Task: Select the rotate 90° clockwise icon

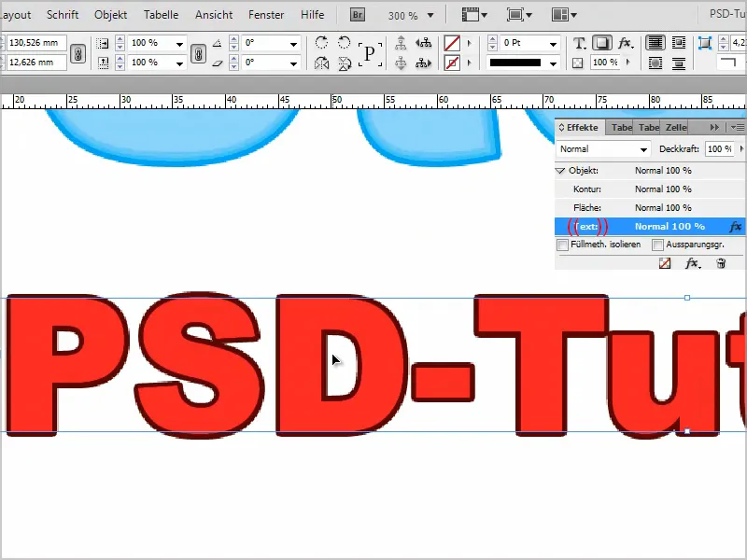Action: click(320, 43)
